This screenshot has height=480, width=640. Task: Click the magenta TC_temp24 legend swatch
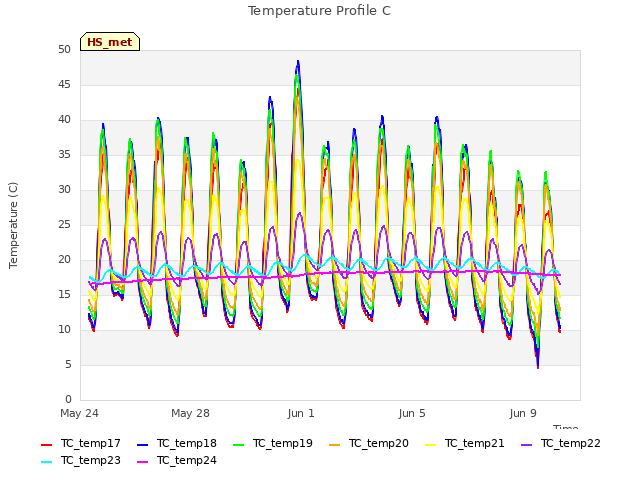coord(142,462)
